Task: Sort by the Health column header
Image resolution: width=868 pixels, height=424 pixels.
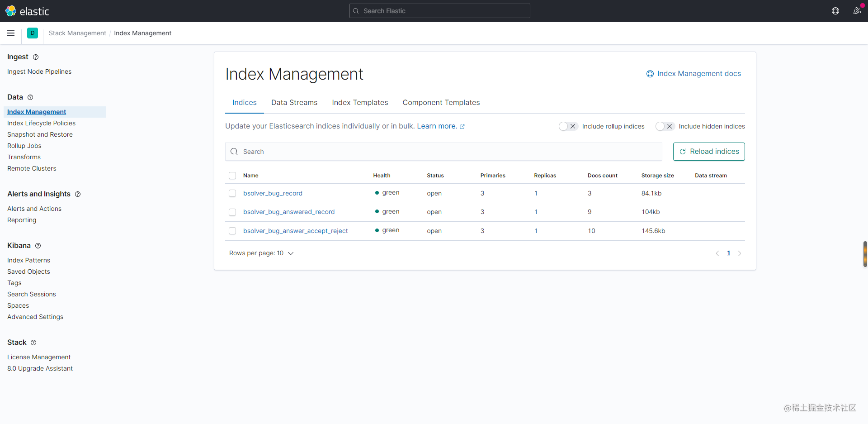Action: pos(382,176)
